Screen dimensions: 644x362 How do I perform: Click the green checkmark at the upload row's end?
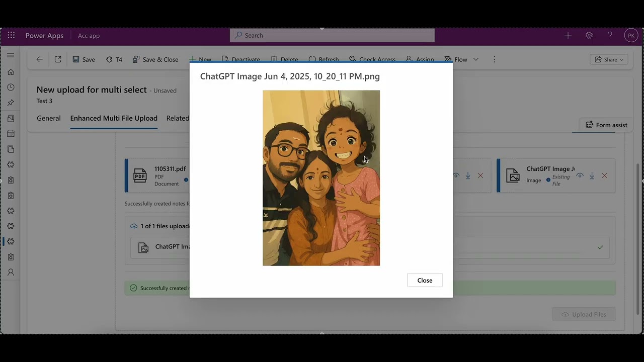pos(600,247)
